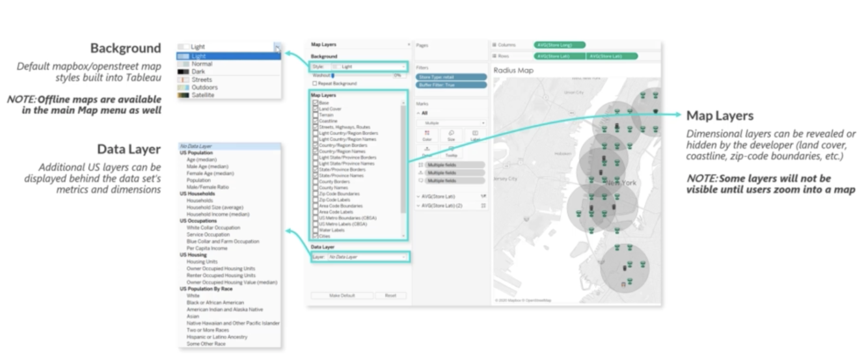
Task: Click the Store Type: retail filter pill
Action: click(x=452, y=77)
